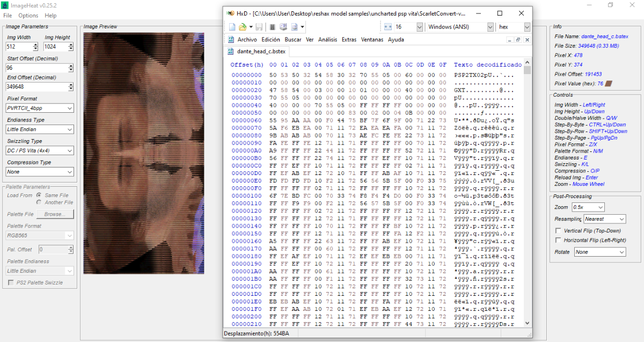The width and height of the screenshot is (644, 342).
Task: Select the dante_head_c.bstex tab
Action: [x=257, y=52]
